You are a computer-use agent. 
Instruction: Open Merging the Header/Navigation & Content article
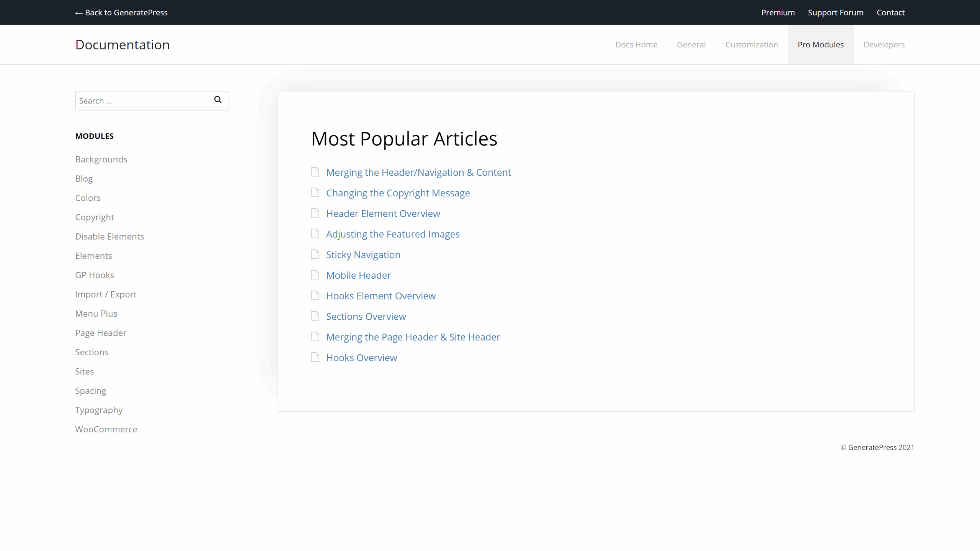pos(418,172)
